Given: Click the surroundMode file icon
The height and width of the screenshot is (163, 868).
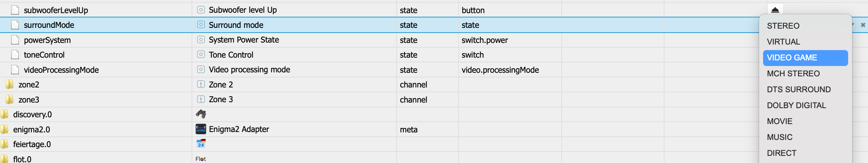Looking at the screenshot, I should (x=15, y=25).
